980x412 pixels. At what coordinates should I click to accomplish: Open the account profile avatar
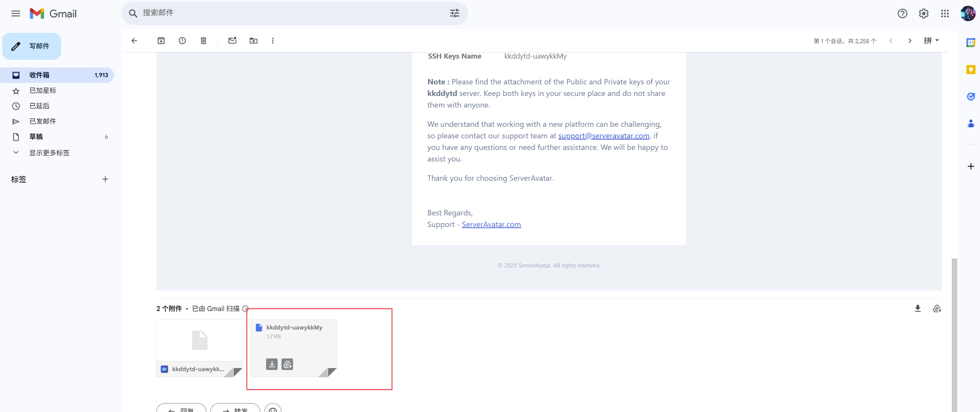click(968, 14)
